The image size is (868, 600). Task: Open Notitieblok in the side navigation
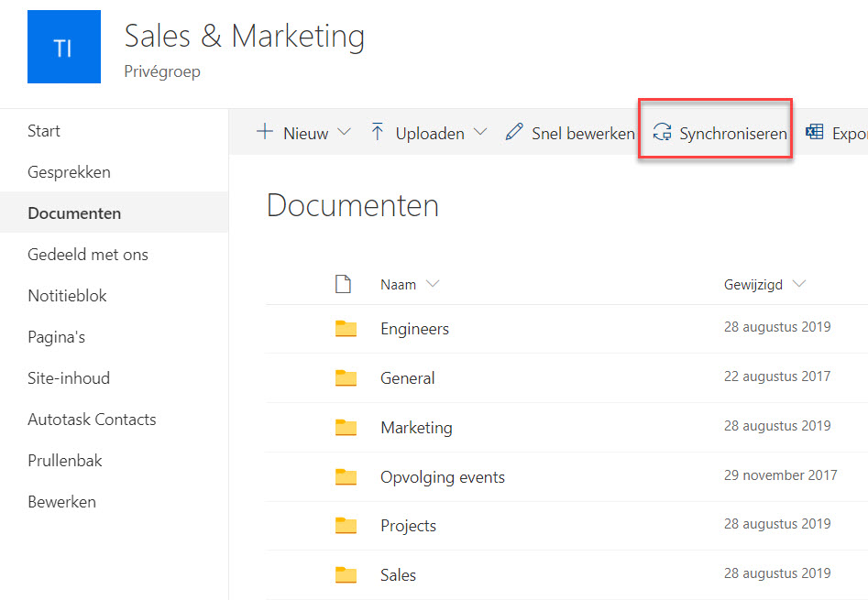[x=67, y=296]
